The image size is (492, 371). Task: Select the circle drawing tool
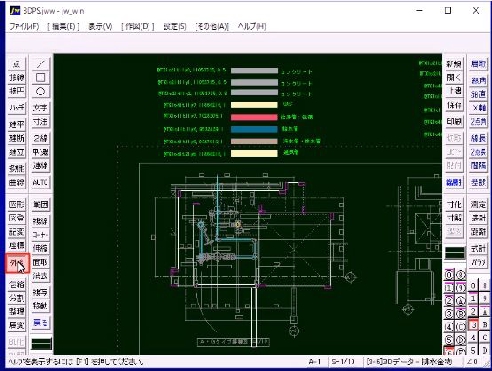[x=40, y=91]
